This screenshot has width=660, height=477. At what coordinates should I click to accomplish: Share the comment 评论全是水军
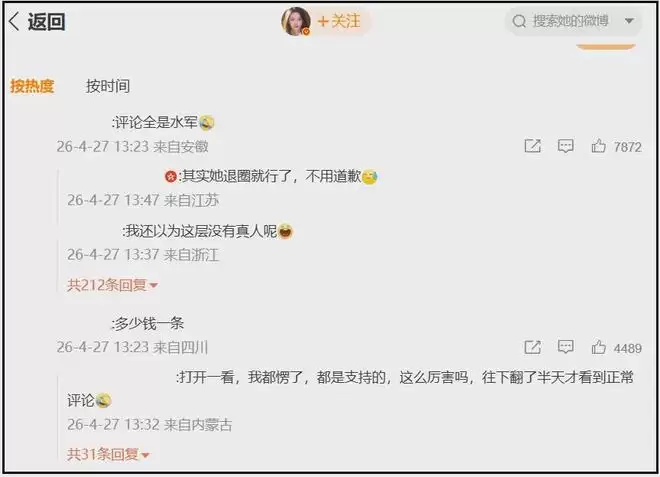pyautogui.click(x=532, y=146)
